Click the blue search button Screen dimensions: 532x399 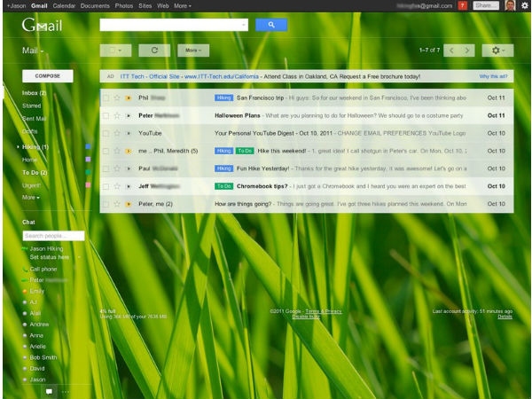click(271, 25)
